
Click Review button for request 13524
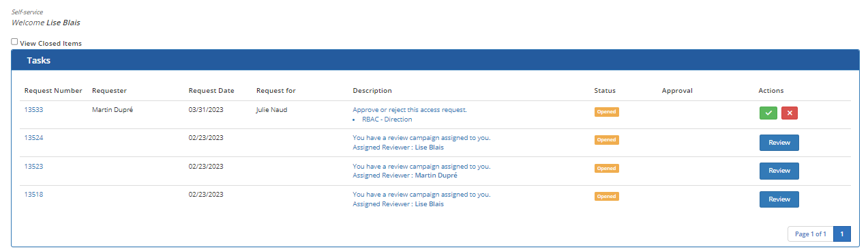(x=779, y=143)
